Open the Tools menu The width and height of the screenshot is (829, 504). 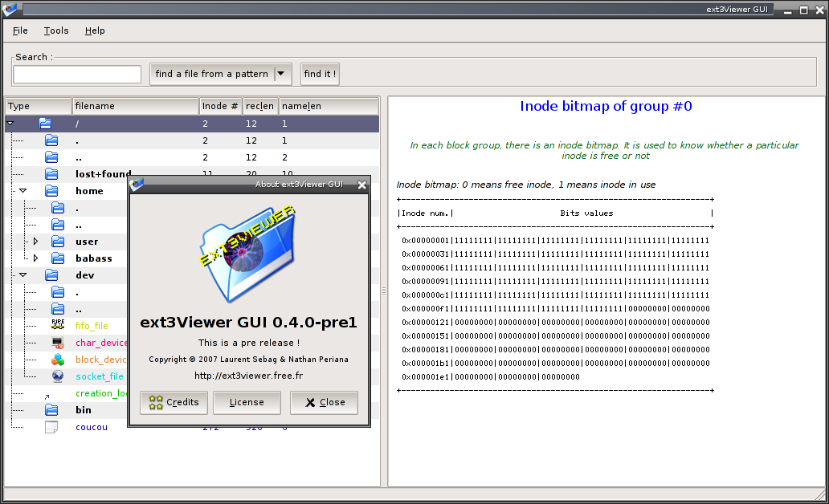(56, 30)
